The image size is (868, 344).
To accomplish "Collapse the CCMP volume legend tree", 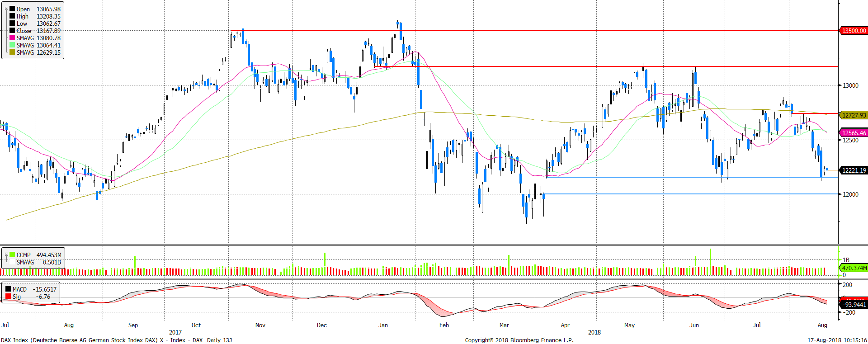I will [x=6, y=254].
